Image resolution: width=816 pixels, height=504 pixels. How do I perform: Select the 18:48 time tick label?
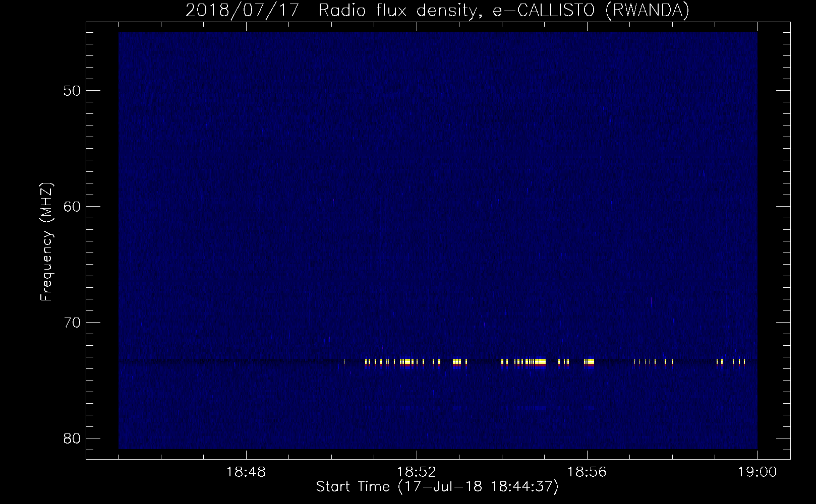tap(246, 473)
